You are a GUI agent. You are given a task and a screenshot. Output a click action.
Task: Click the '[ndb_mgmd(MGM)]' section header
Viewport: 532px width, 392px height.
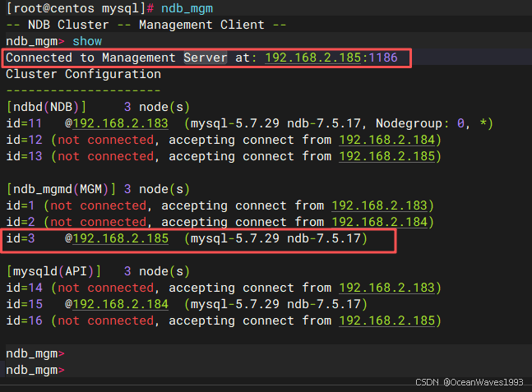(x=62, y=189)
